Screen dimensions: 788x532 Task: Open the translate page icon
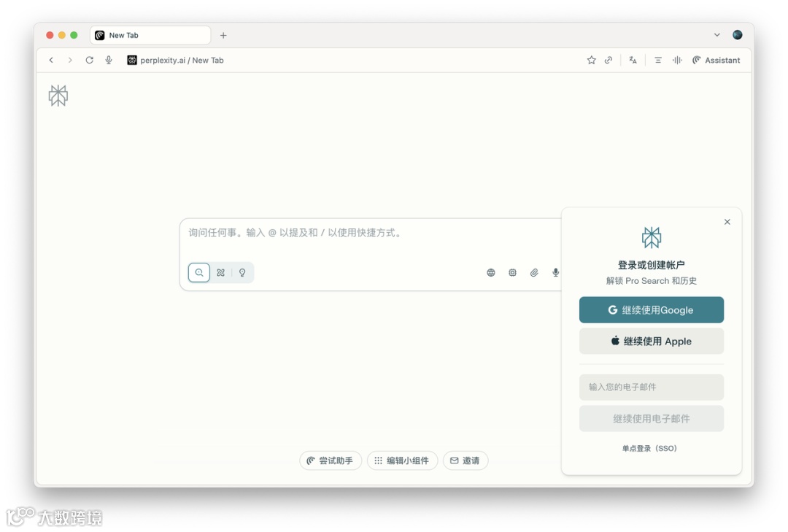[633, 60]
